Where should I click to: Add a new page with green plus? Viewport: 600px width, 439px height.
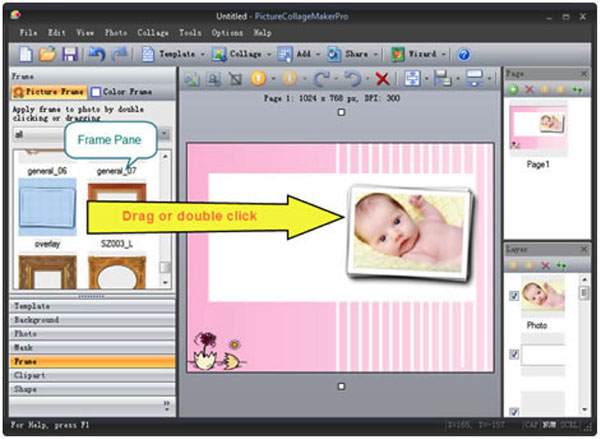pos(513,90)
